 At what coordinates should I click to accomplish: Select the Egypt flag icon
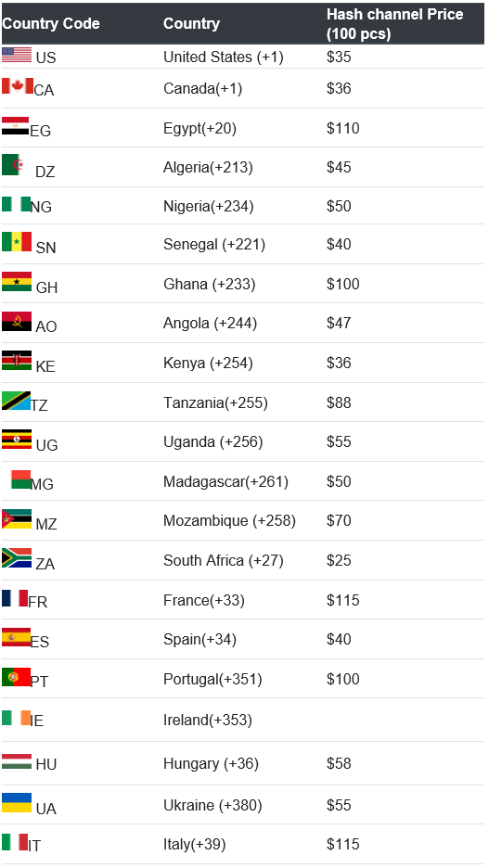[16, 126]
